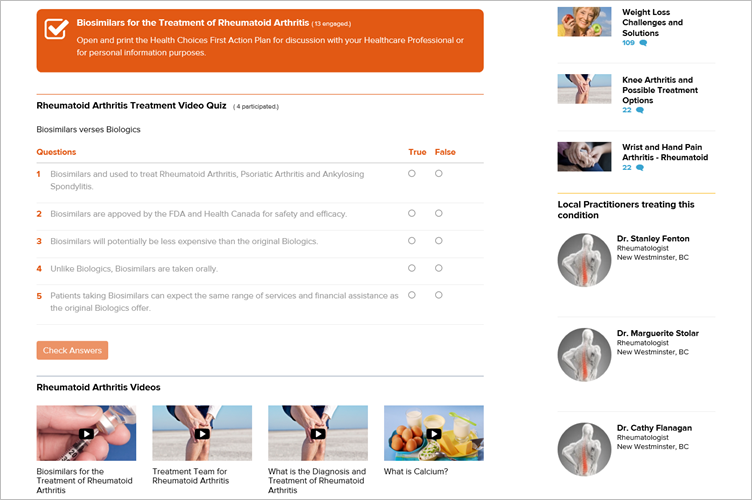
Task: Click comment bubble icon under Weight Loss Challenges
Action: coord(643,43)
